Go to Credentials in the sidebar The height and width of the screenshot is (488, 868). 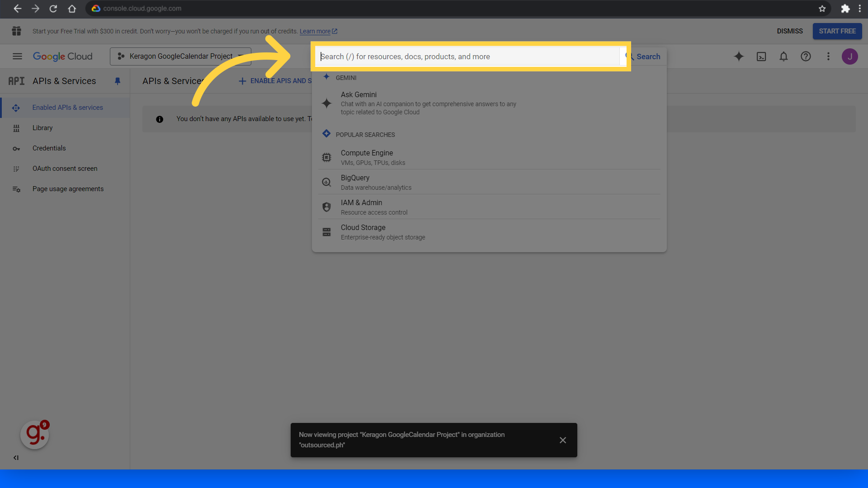tap(49, 148)
